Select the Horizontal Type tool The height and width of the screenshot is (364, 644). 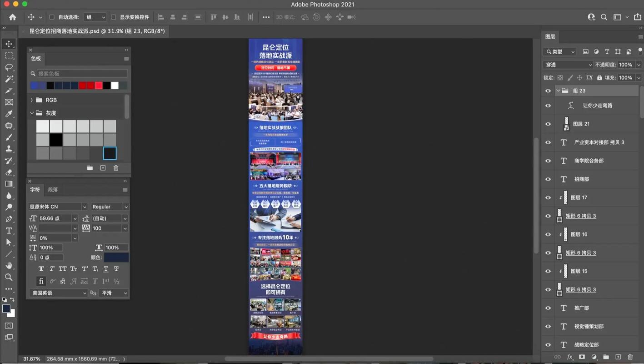[x=9, y=231]
